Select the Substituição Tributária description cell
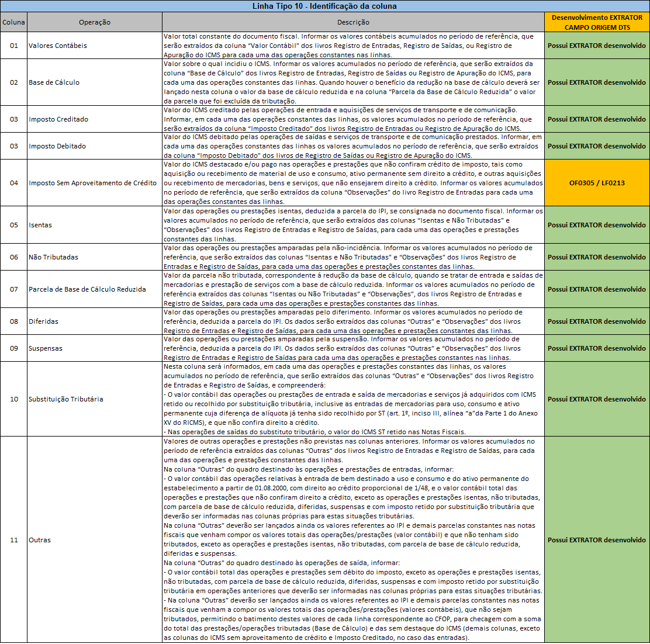The width and height of the screenshot is (650, 644). click(353, 399)
